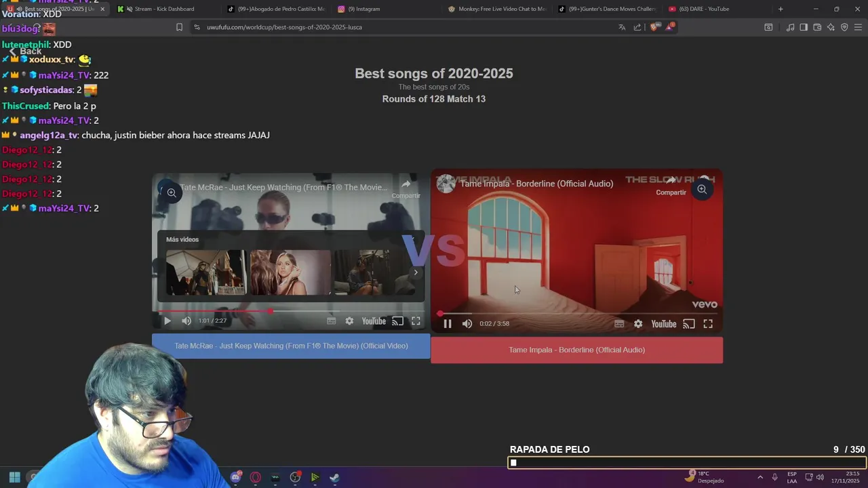Viewport: 868px width, 488px height.
Task: Open settings gear on the Tate McRae video
Action: point(349,321)
